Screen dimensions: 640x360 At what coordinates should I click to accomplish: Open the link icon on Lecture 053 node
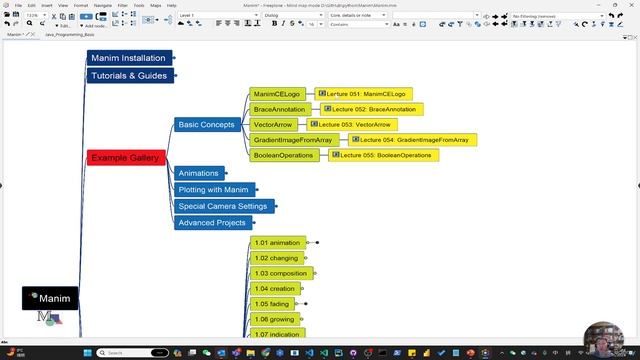[314, 124]
